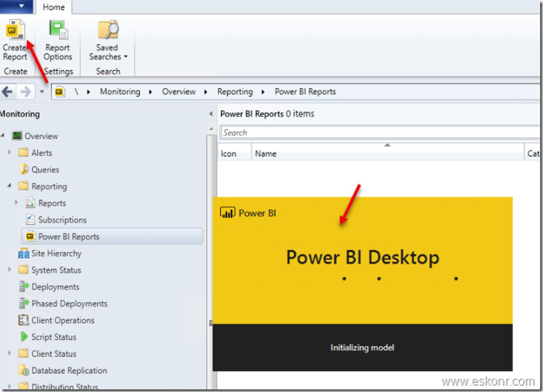Select the Database Replication node icon
Image resolution: width=543 pixels, height=392 pixels.
coord(24,370)
